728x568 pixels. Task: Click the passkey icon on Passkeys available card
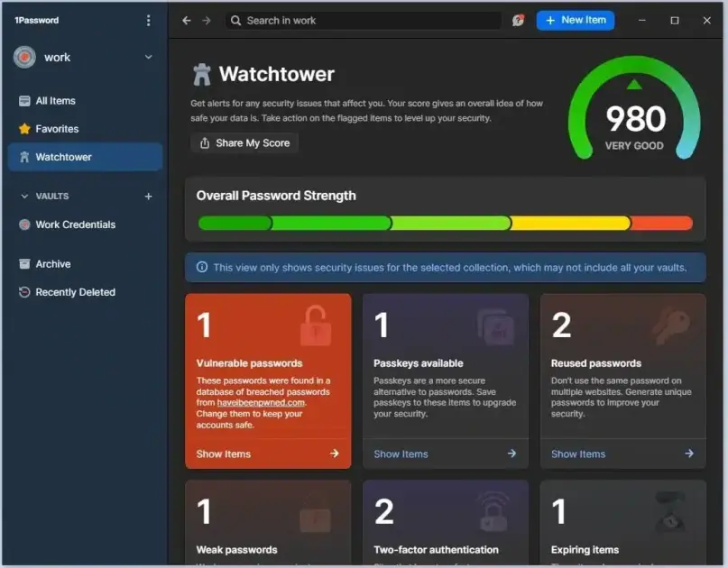point(495,327)
